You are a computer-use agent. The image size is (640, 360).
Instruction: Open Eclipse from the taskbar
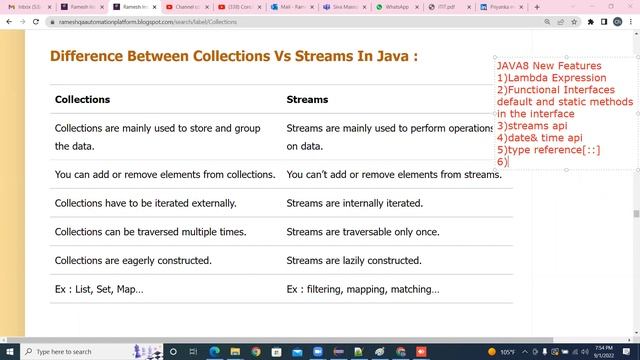pos(338,351)
